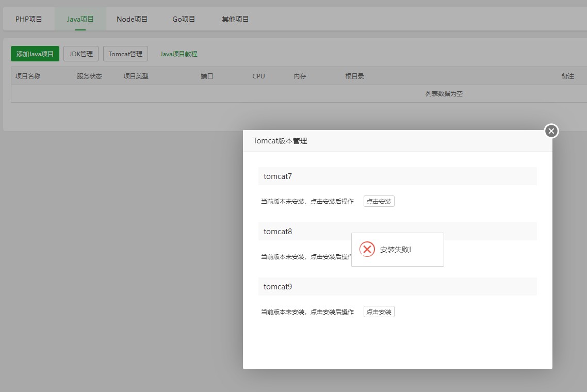
Task: Switch to the PHP项目 tab
Action: tap(29, 19)
